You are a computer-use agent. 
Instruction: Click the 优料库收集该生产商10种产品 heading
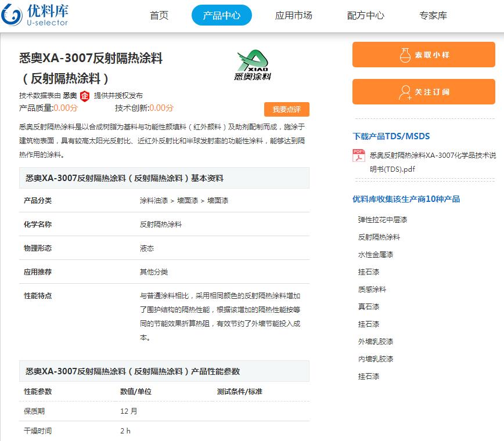(406, 199)
